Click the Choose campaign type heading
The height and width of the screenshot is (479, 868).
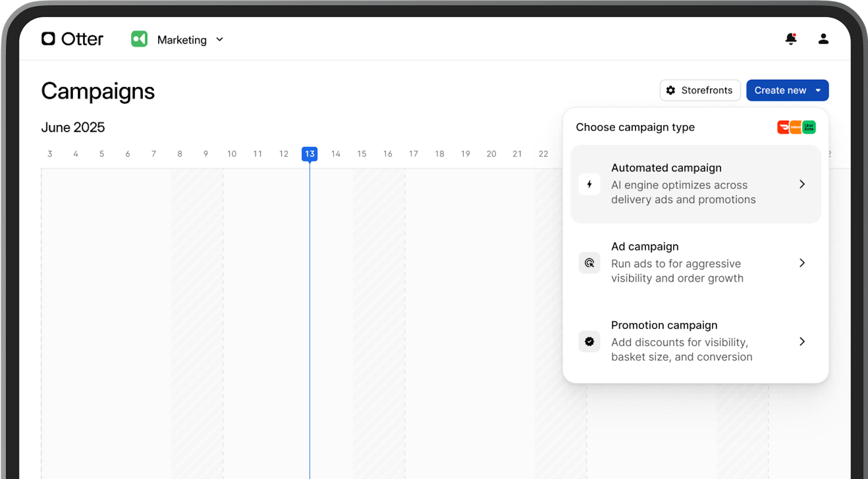[x=635, y=127]
